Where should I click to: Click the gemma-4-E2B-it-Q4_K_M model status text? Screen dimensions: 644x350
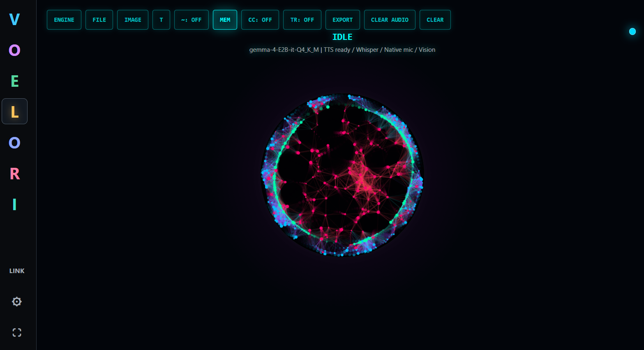(x=342, y=50)
